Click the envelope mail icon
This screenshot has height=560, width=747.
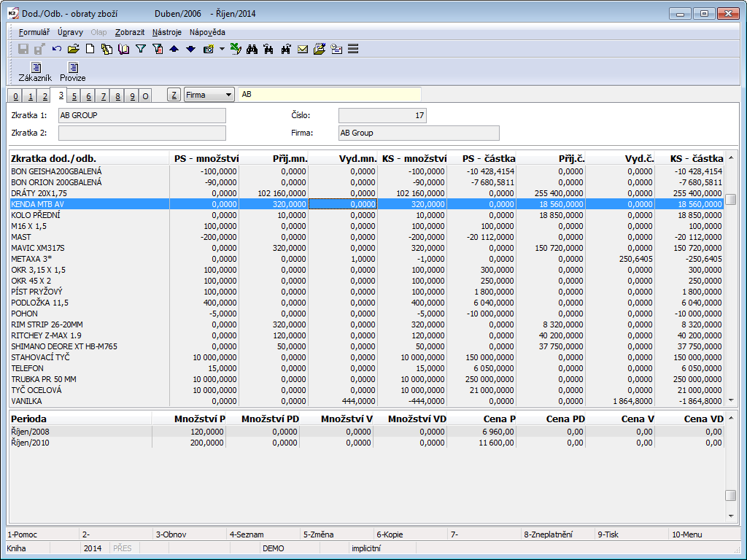tap(302, 49)
